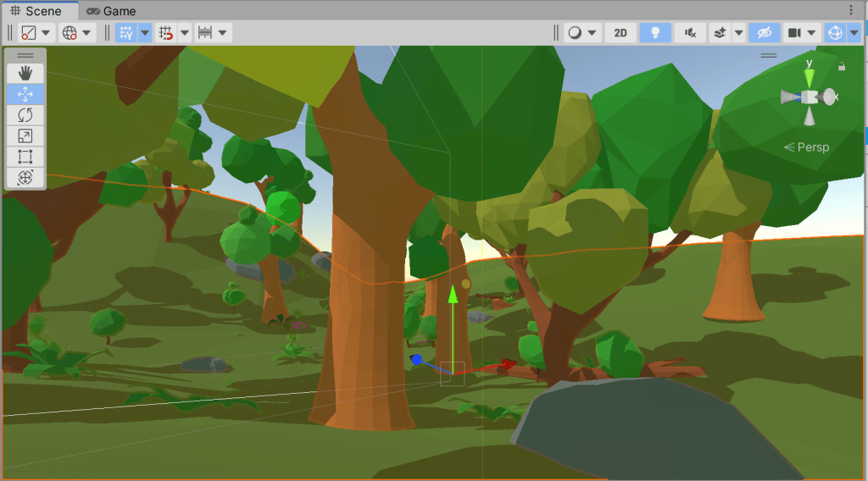
Task: Toggle hidden objects scene visibility
Action: pos(764,33)
